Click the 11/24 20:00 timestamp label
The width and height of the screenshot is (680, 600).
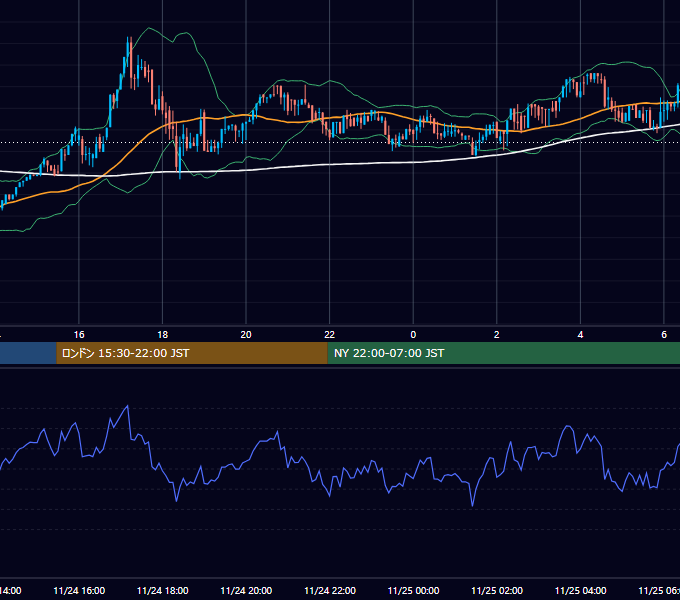pyautogui.click(x=246, y=591)
